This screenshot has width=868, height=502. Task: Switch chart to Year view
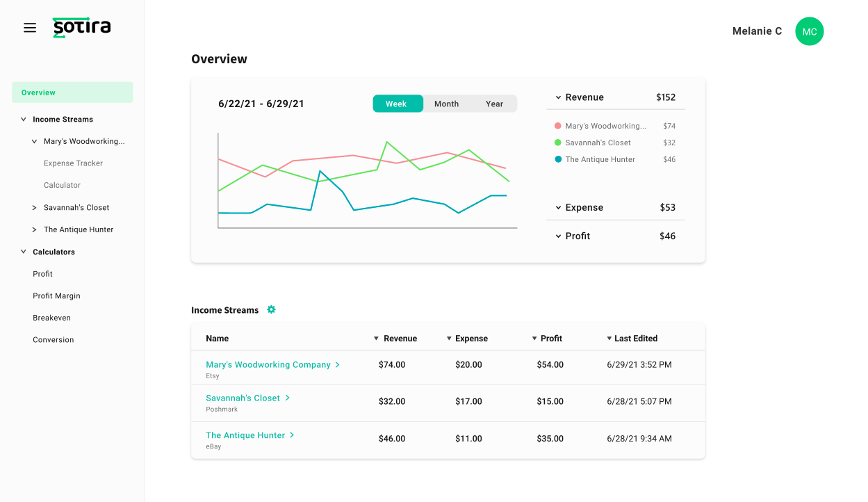click(x=494, y=104)
